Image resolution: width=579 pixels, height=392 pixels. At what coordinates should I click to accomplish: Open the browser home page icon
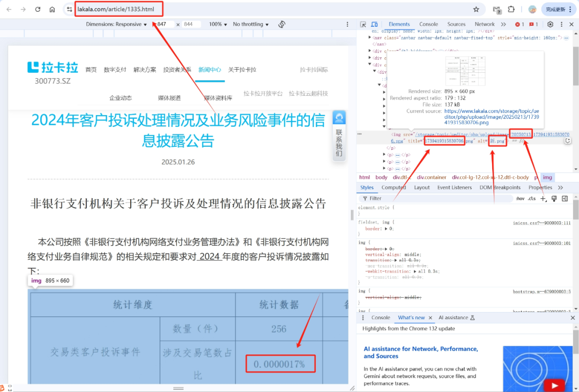pyautogui.click(x=52, y=9)
